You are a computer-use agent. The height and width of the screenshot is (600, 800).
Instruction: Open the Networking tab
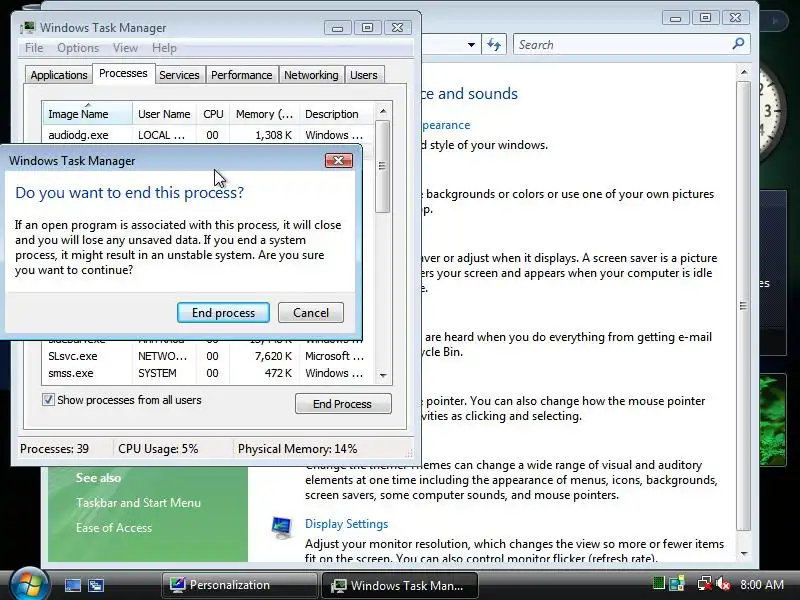[x=311, y=75]
